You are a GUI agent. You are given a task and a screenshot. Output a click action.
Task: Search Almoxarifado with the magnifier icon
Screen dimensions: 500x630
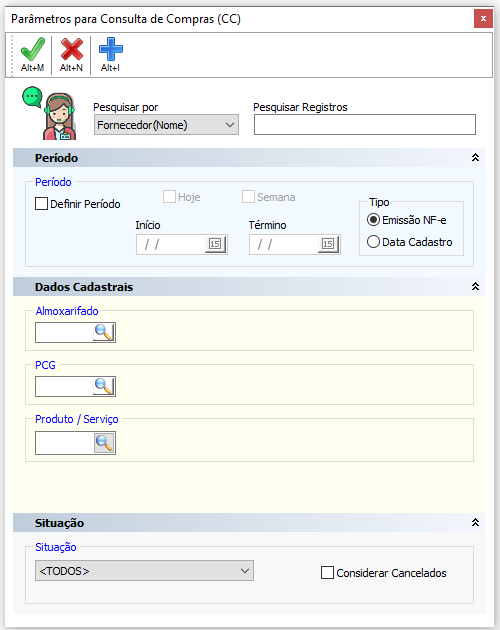[104, 332]
